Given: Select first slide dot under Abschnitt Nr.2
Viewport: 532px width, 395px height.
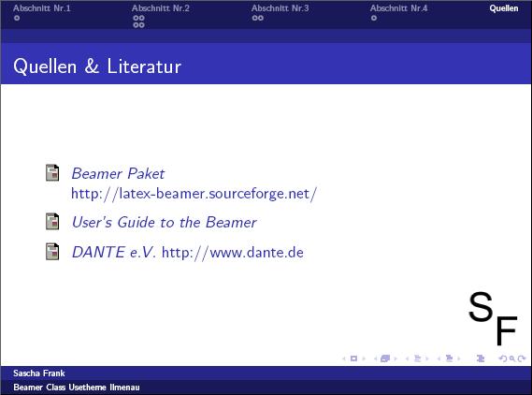Looking at the screenshot, I should click(136, 18).
